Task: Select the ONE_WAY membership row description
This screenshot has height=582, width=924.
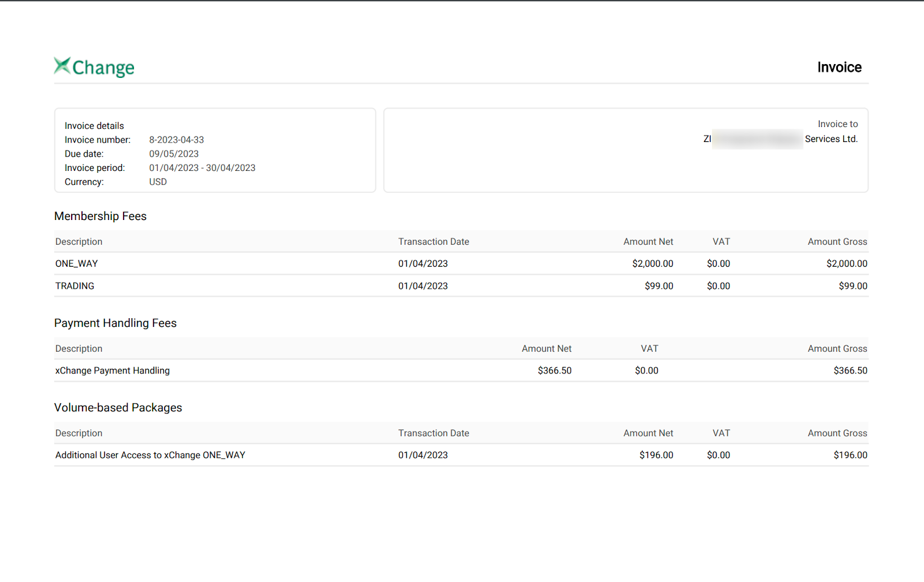Action: point(77,264)
